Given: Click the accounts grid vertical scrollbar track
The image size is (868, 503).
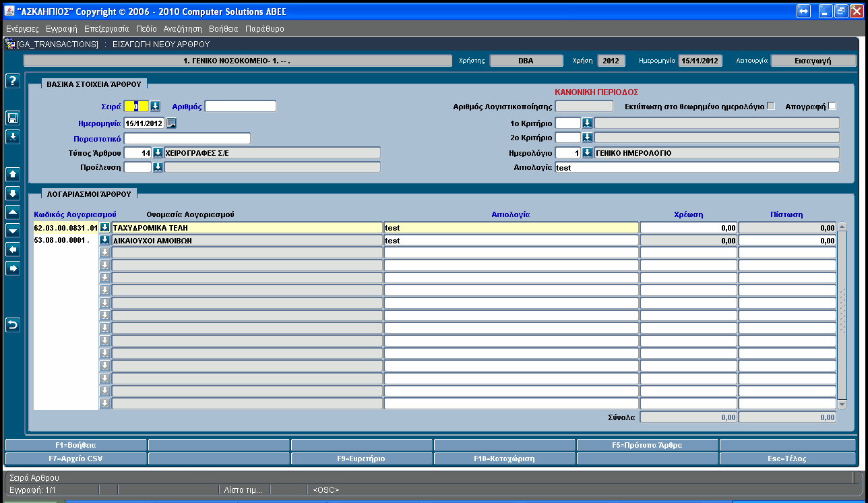Looking at the screenshot, I should coord(842,316).
